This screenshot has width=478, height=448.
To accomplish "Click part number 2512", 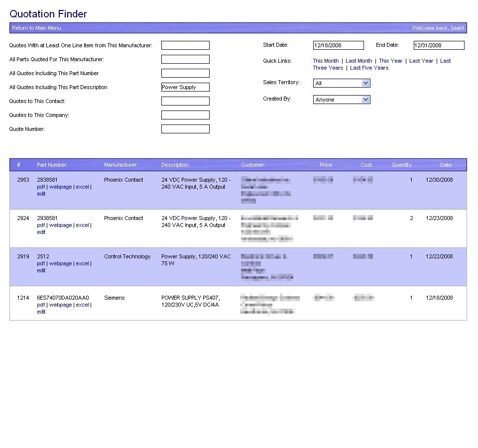I will pyautogui.click(x=43, y=257).
